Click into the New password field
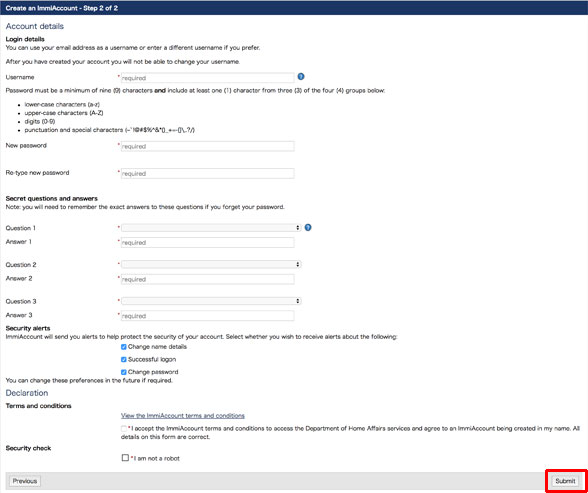Image resolution: width=588 pixels, height=493 pixels. pyautogui.click(x=207, y=146)
